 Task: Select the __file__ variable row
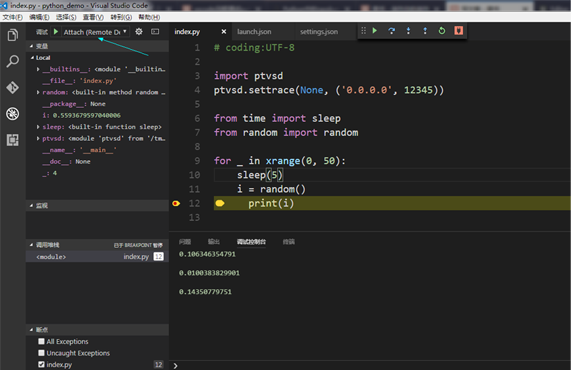point(97,81)
